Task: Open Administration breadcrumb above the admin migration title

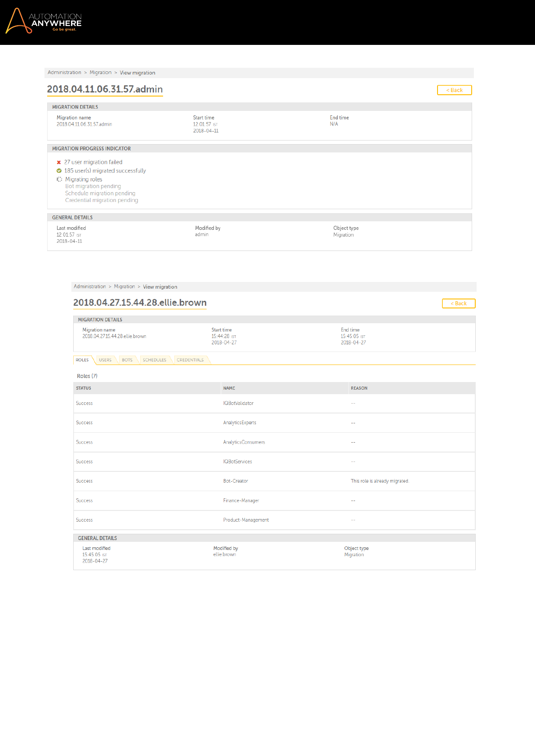Action: tap(65, 73)
